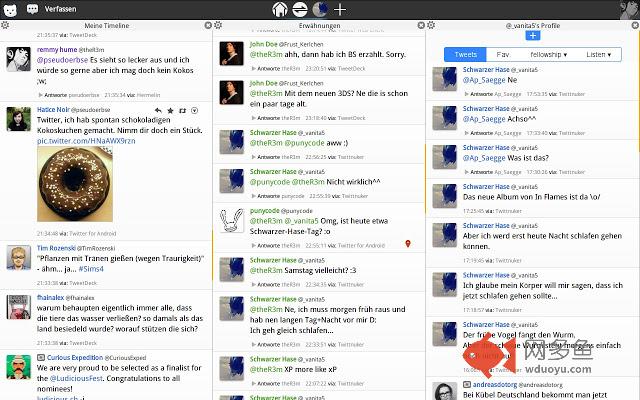Viewport: 640px width, 400px height.
Task: Expand the fellowship dropdown tab
Action: (x=549, y=54)
